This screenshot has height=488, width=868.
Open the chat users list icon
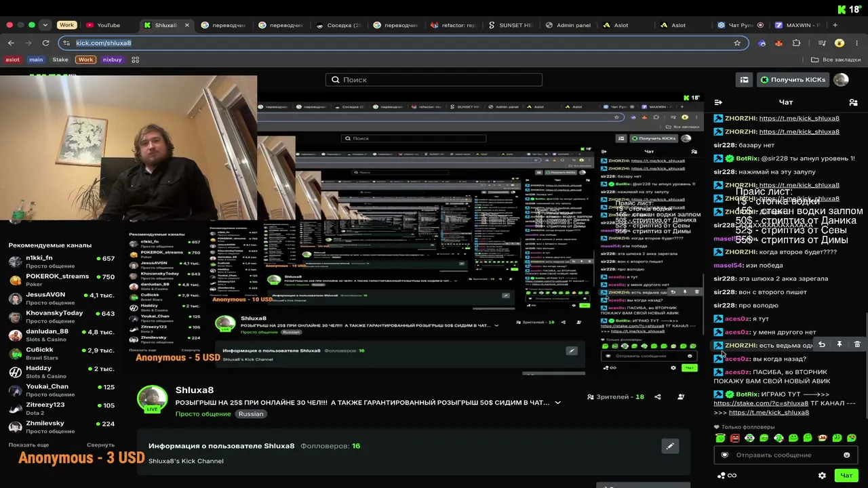pos(853,102)
